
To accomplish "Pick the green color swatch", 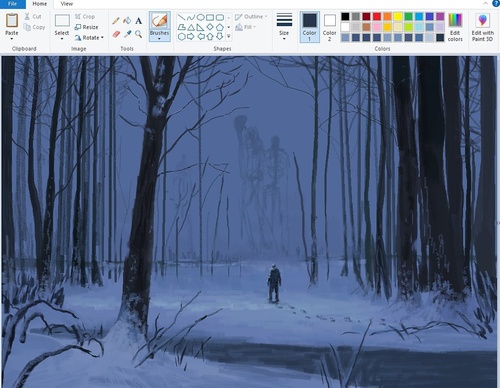I will tap(409, 16).
